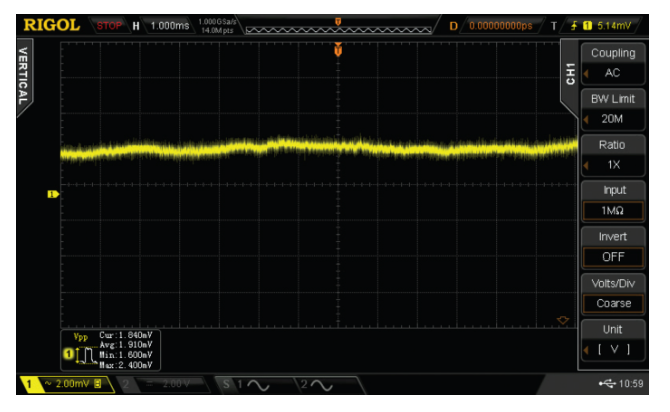The width and height of the screenshot is (670, 412).
Task: Click the BW limit B icon in channel 1 label
Action: point(98,384)
